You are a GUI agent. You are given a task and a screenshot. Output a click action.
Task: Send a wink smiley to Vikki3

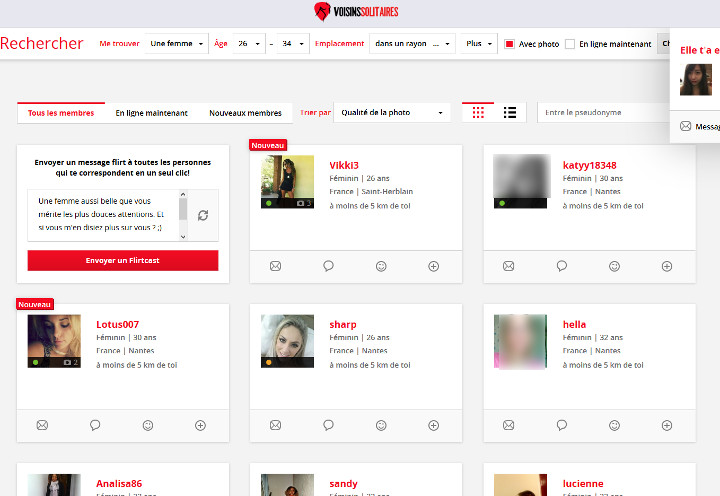(x=381, y=266)
